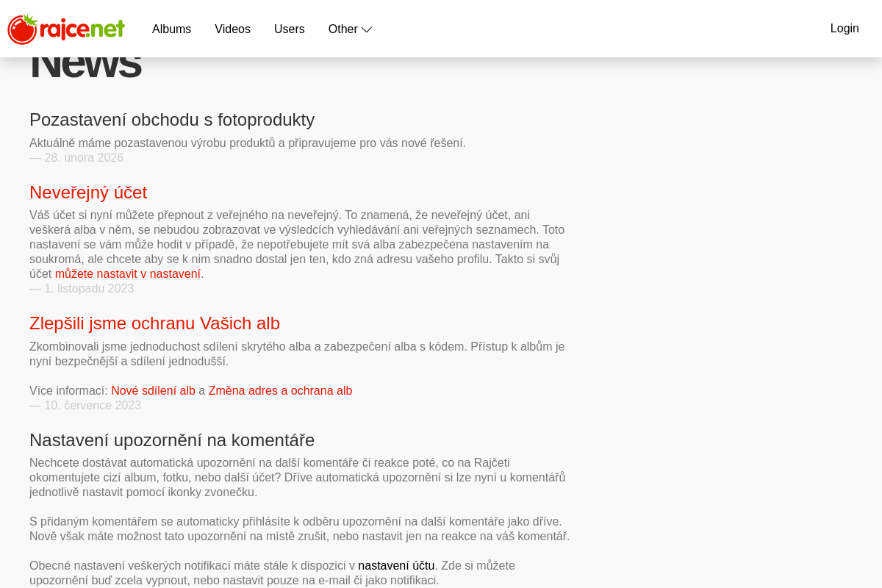Open the Users page

pyautogui.click(x=289, y=29)
